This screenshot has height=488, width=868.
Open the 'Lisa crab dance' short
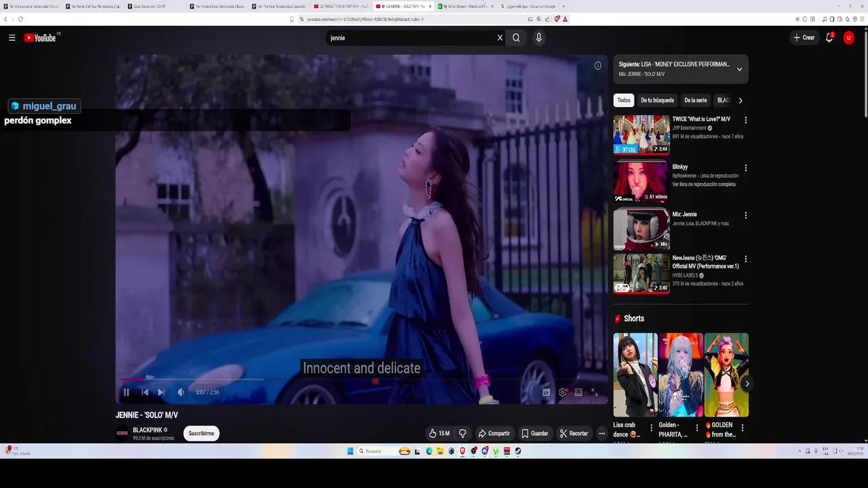pos(635,375)
